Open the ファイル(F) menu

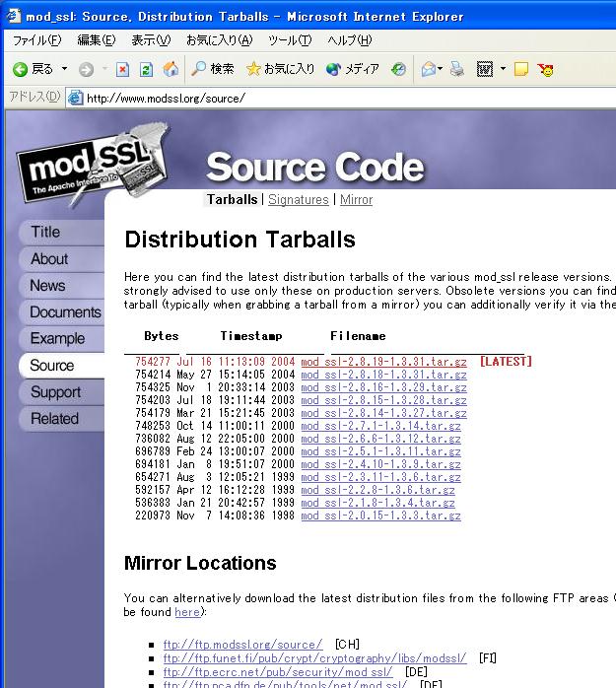click(x=36, y=40)
